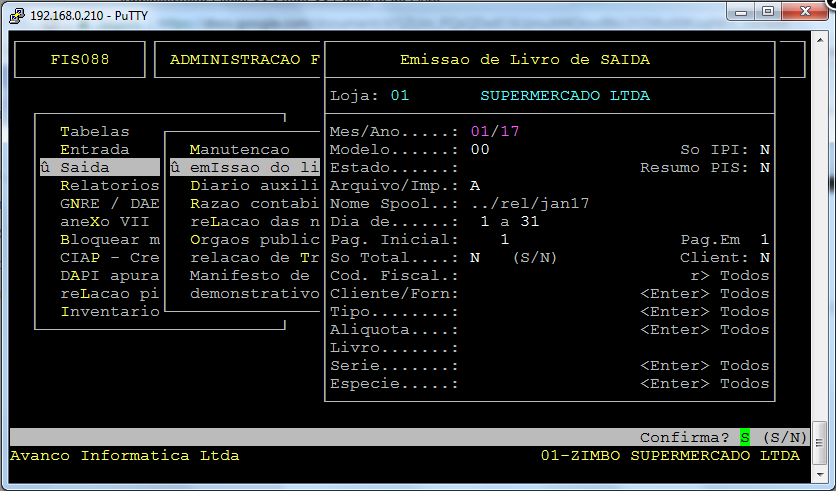Click the PuTTY icon in title bar
The height and width of the screenshot is (491, 836).
(17, 15)
